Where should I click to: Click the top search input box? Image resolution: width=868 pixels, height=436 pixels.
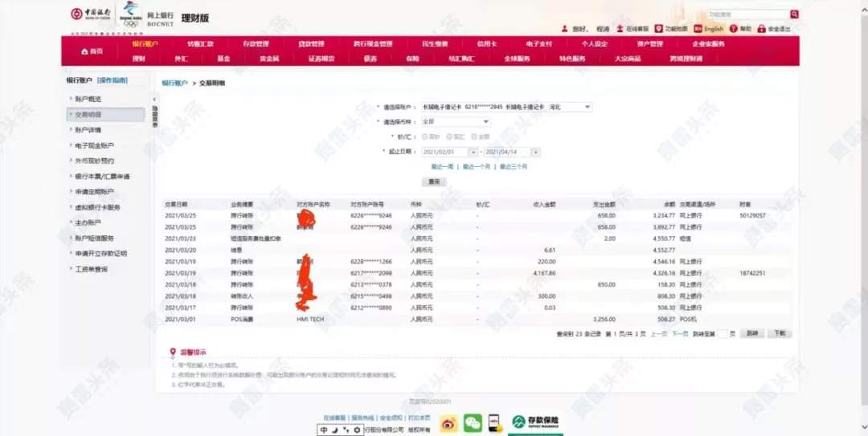click(748, 14)
